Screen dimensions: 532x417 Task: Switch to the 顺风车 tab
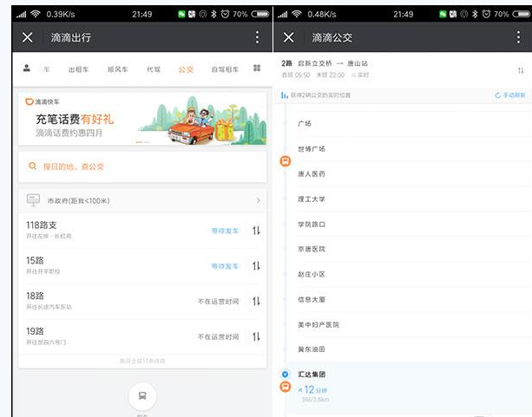[118, 69]
